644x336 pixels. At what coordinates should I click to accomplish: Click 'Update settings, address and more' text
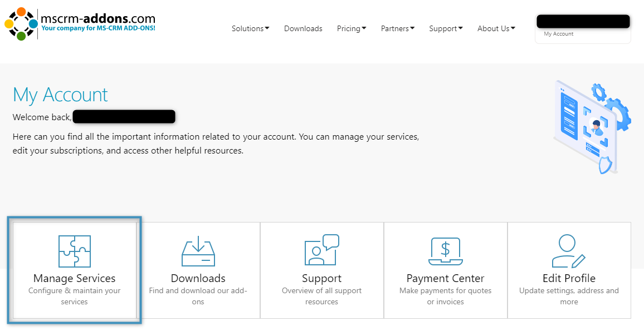click(569, 296)
